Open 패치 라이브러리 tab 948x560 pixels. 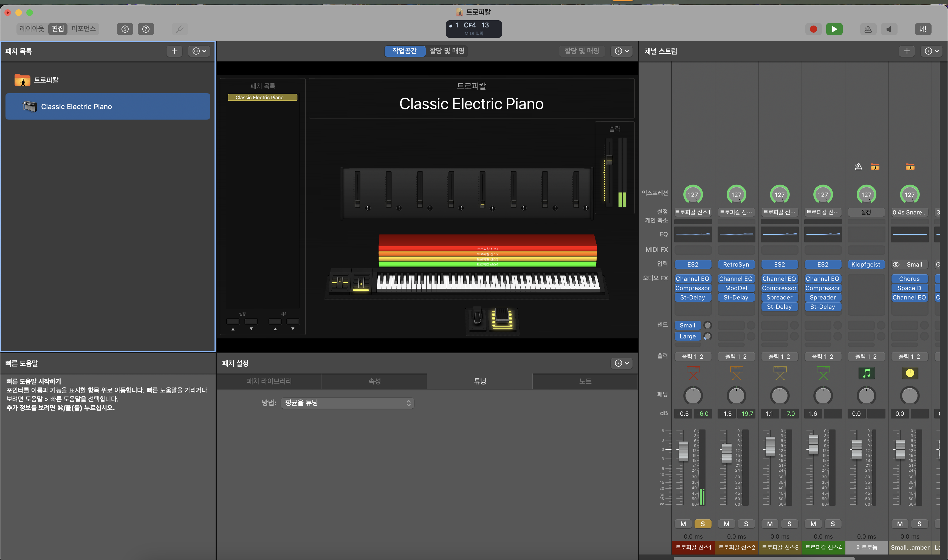pos(269,381)
